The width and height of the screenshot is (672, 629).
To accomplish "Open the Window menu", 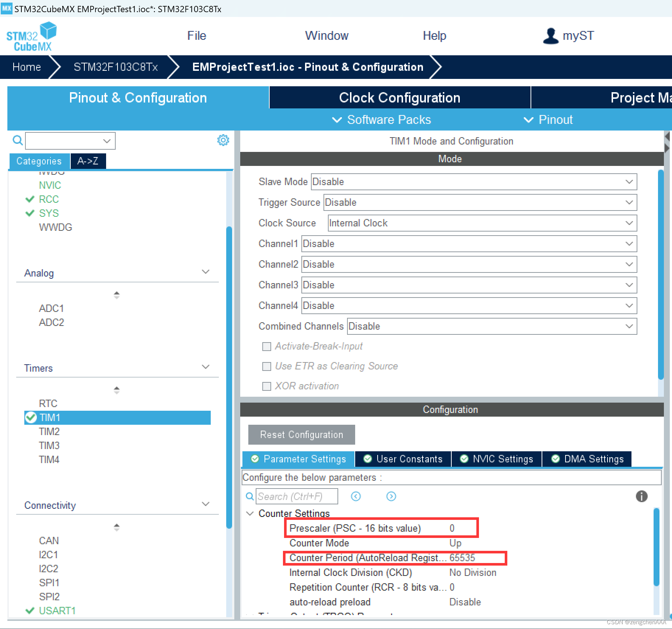I will [326, 36].
